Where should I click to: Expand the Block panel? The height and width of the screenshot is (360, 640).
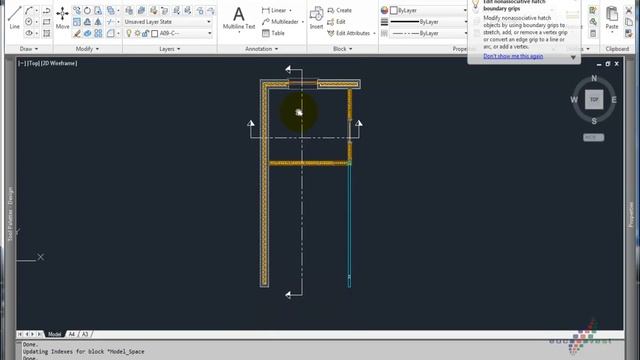pyautogui.click(x=342, y=49)
